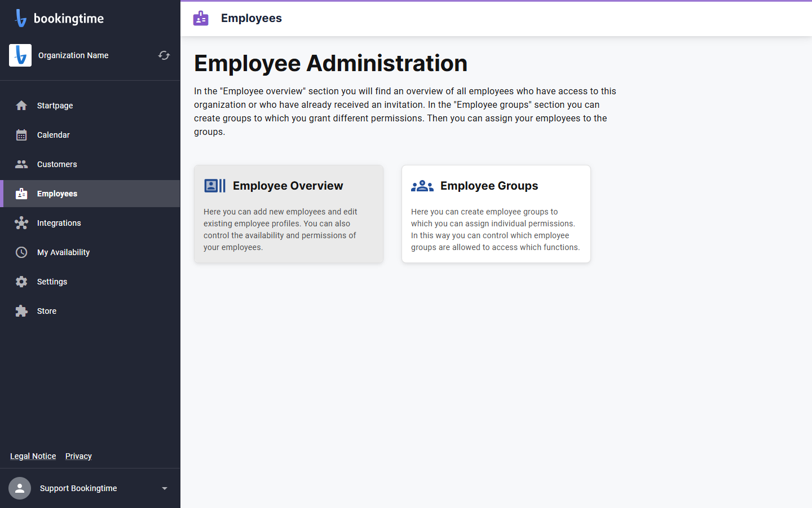Viewport: 812px width, 508px height.
Task: Open the Privacy link
Action: (x=78, y=456)
